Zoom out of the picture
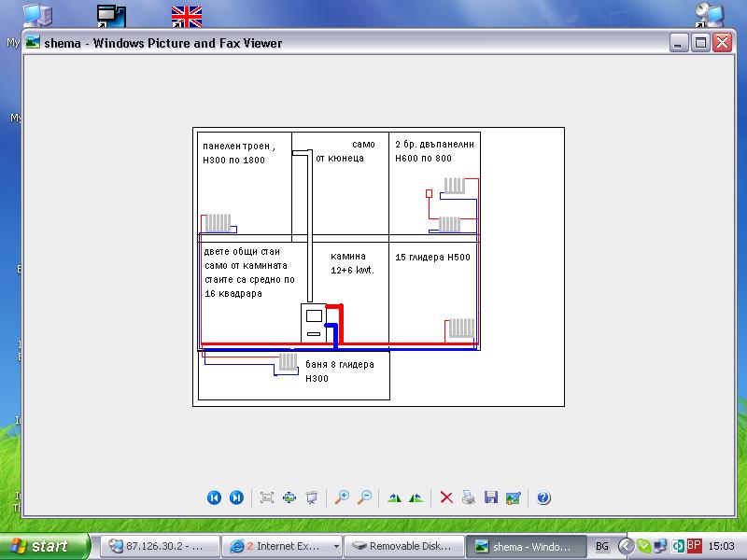Screen dimensions: 747x560 point(364,498)
